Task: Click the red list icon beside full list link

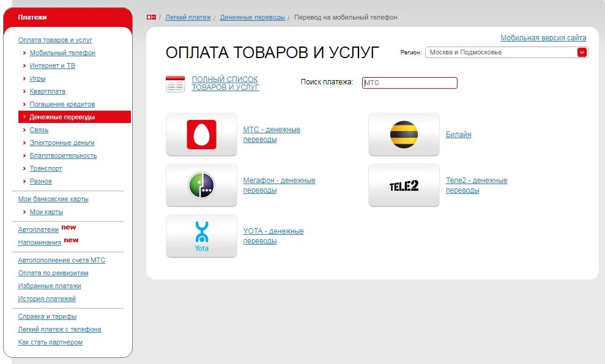Action: click(175, 84)
